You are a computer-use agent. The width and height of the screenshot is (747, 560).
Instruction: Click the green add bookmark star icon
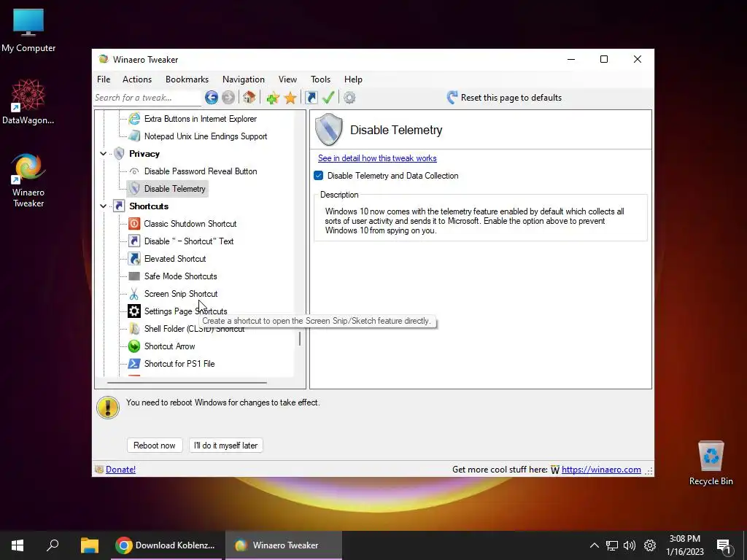(273, 98)
